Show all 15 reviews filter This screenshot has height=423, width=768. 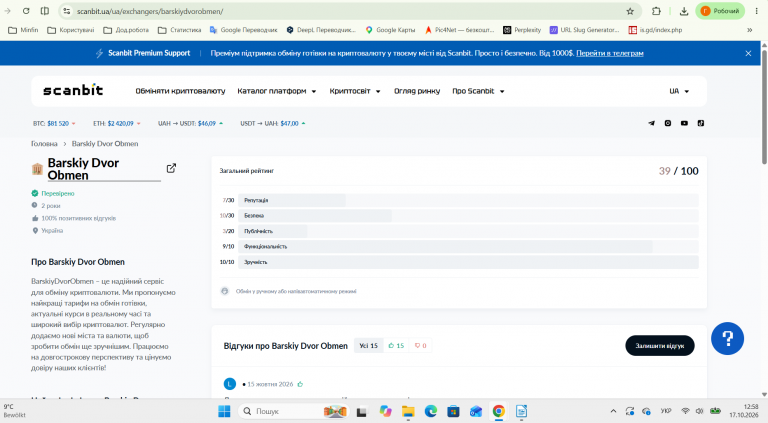point(368,346)
